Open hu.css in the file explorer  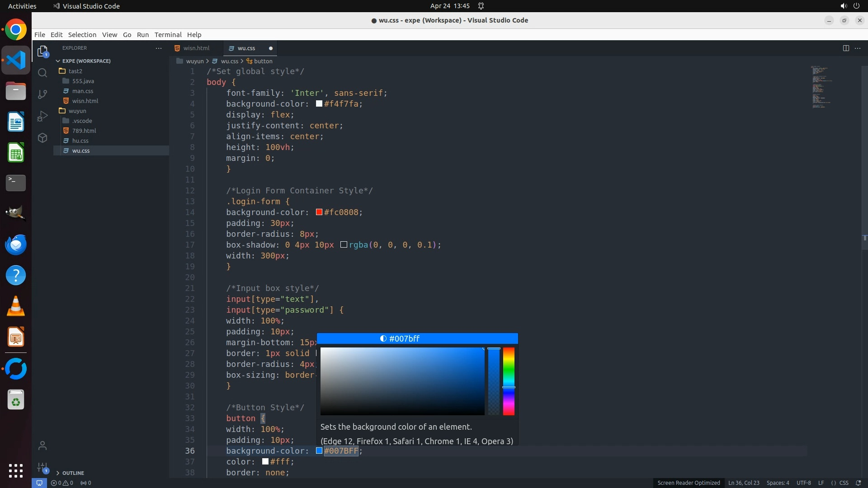(x=80, y=141)
